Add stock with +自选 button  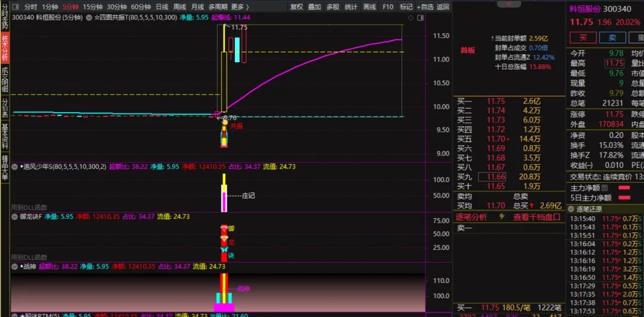click(425, 7)
